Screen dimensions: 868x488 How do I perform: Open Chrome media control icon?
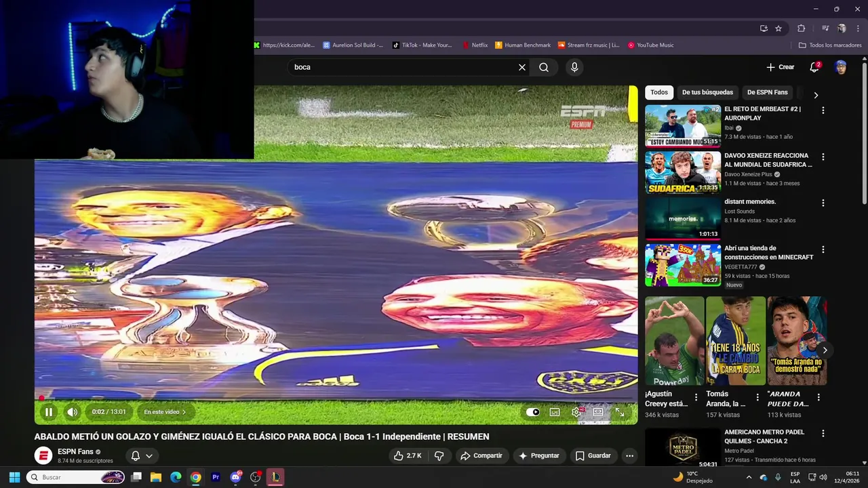point(825,28)
